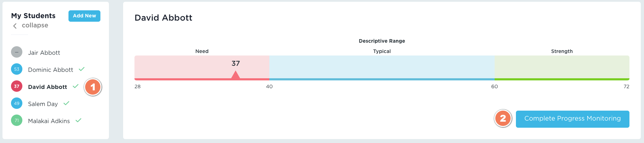Click checkmark next to Salem Day

pos(66,103)
